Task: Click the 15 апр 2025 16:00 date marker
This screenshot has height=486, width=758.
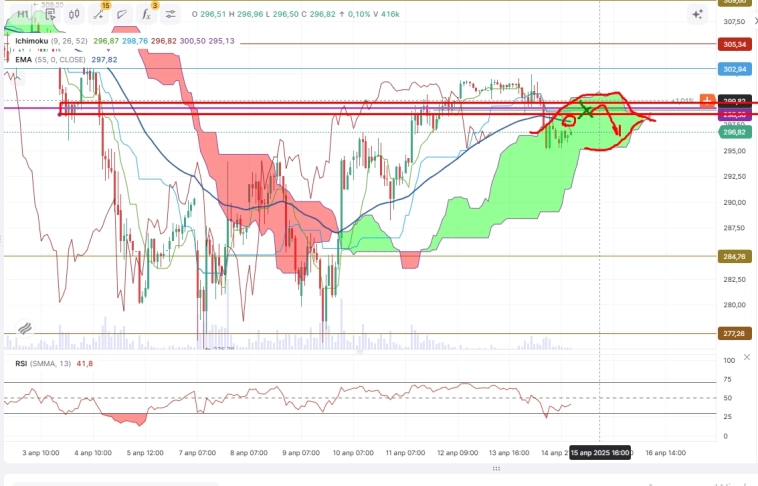Action: coord(600,453)
